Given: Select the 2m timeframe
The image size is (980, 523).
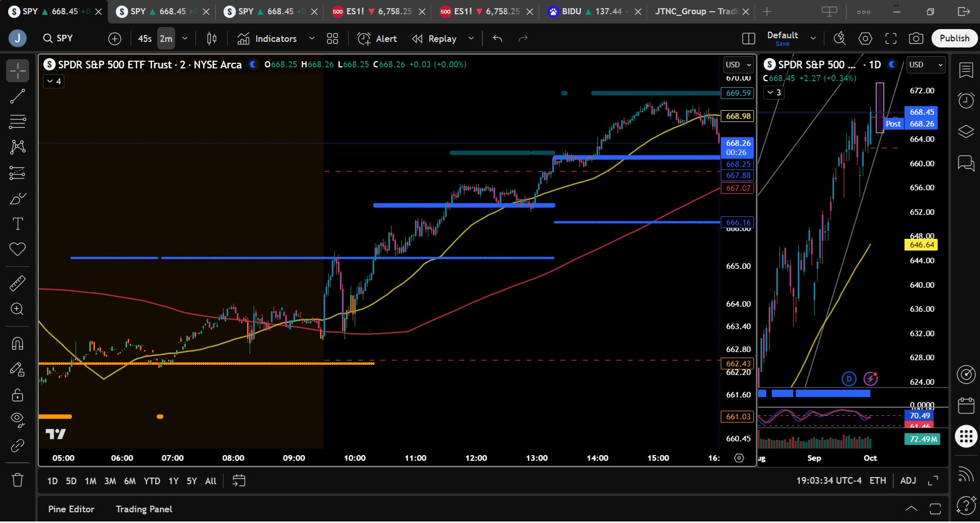Looking at the screenshot, I should 166,39.
